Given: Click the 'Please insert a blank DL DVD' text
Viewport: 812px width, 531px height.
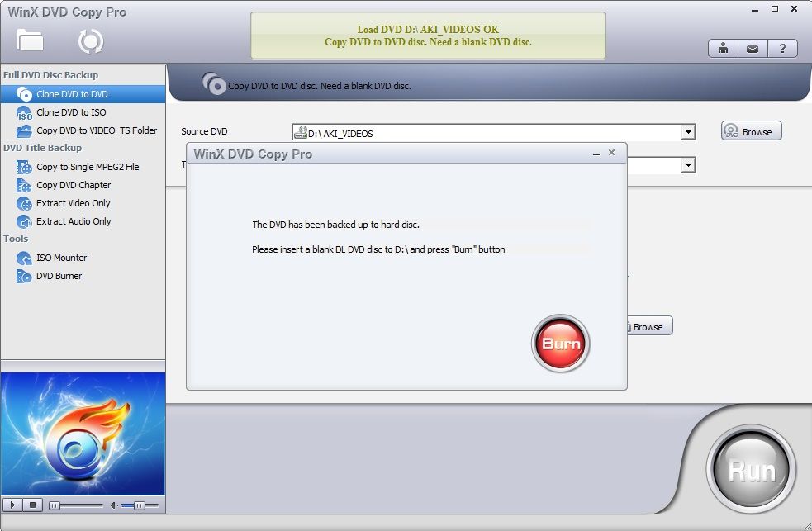Looking at the screenshot, I should pyautogui.click(x=378, y=249).
